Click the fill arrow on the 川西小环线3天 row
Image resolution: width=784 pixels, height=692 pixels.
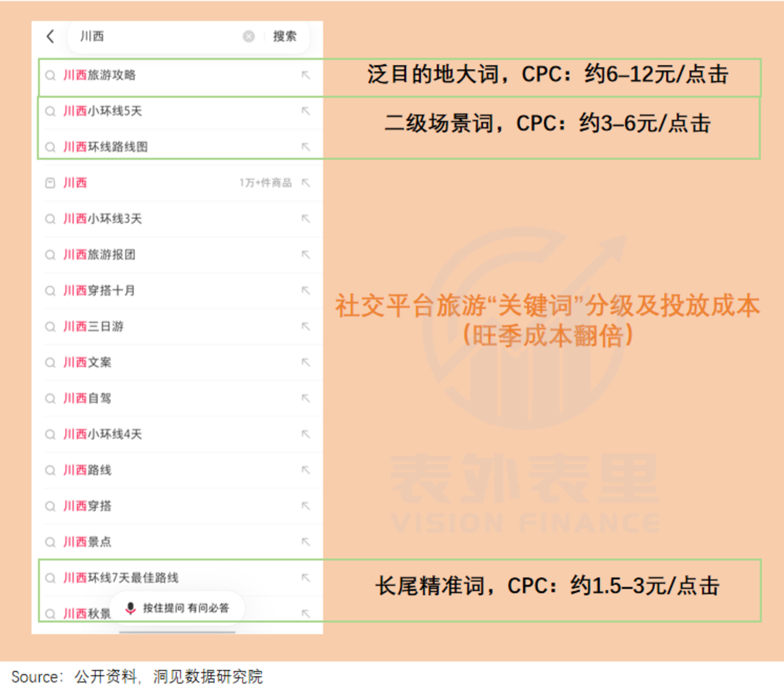[x=306, y=219]
